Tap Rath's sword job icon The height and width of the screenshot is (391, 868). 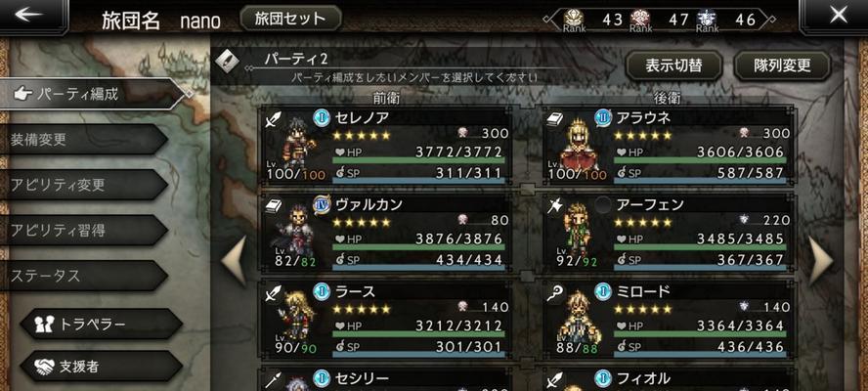(274, 294)
